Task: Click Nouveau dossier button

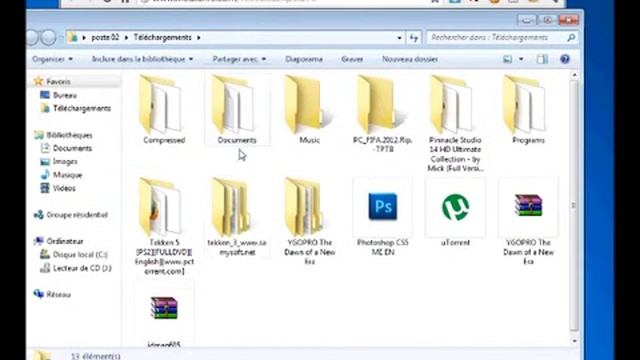Action: [x=410, y=59]
